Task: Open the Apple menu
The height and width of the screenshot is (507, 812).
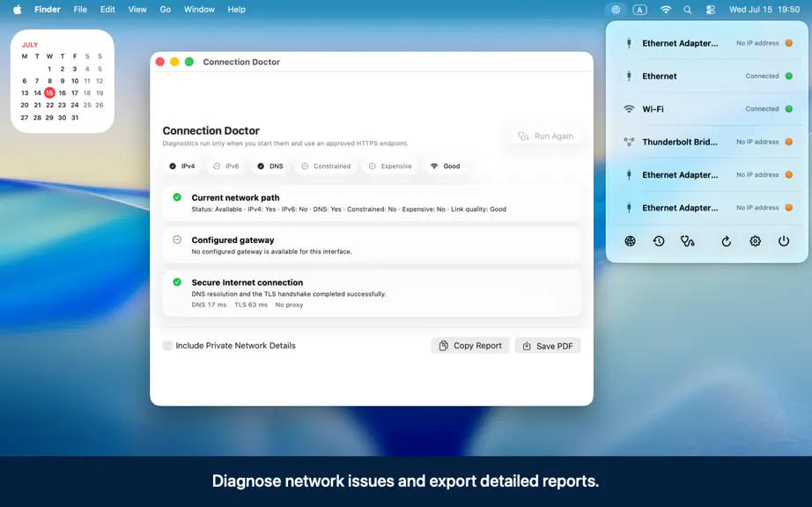Action: (x=17, y=10)
